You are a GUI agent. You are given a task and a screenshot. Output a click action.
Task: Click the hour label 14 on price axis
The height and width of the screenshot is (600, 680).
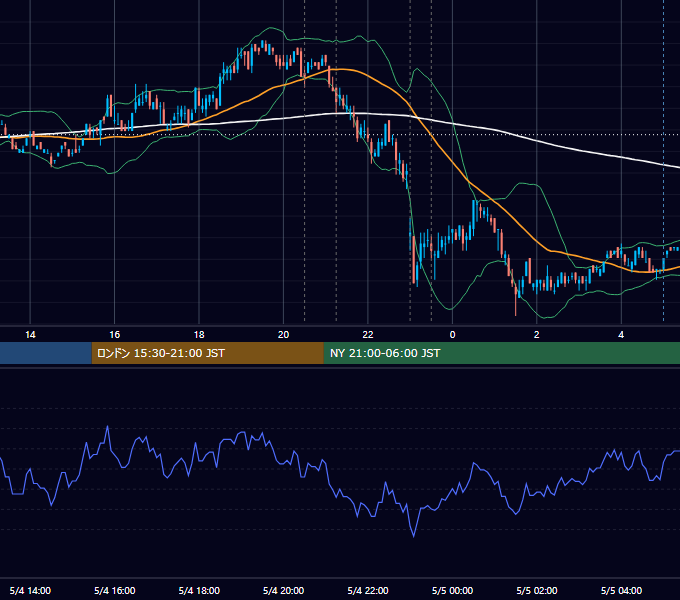pyautogui.click(x=30, y=335)
